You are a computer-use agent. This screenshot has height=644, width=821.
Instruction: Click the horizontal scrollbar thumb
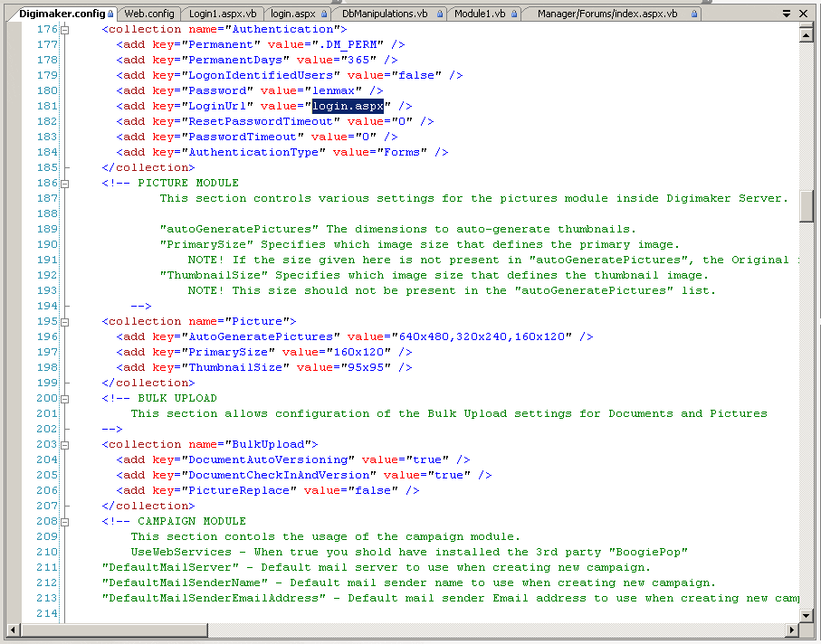tap(114, 630)
